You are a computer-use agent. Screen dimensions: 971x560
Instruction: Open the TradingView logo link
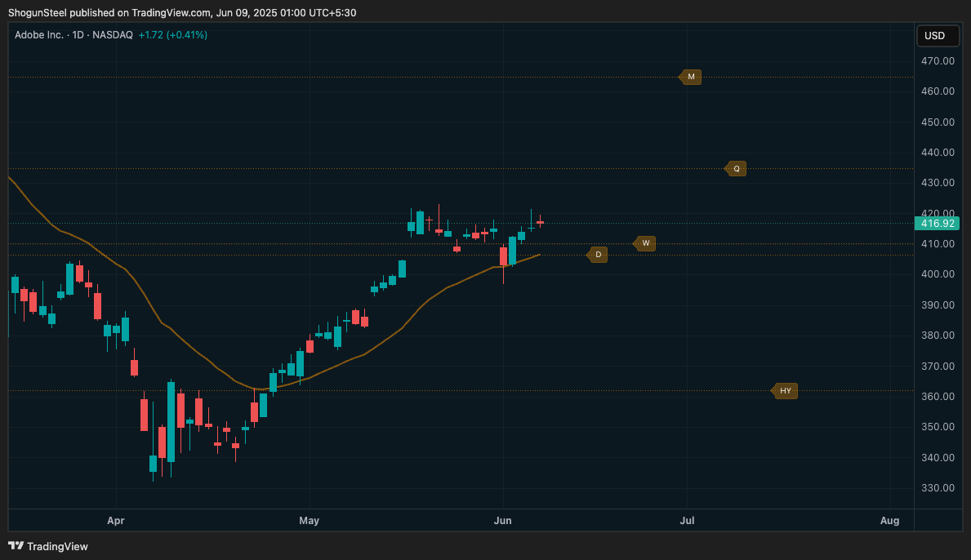click(x=47, y=546)
